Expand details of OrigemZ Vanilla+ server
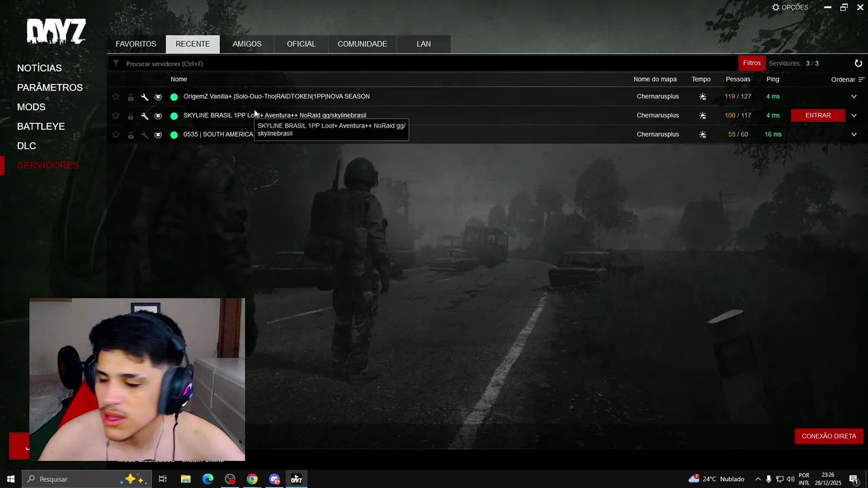Viewport: 868px width, 488px height. coord(854,96)
